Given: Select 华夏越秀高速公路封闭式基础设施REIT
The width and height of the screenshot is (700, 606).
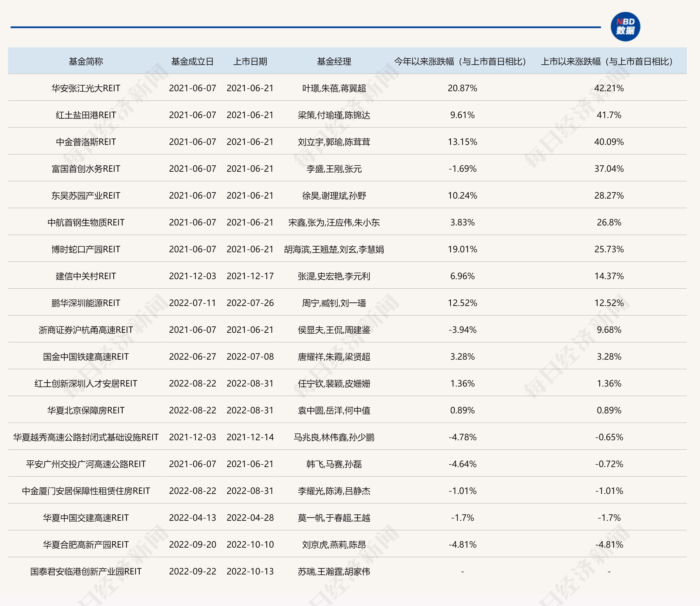Looking at the screenshot, I should point(86,437).
